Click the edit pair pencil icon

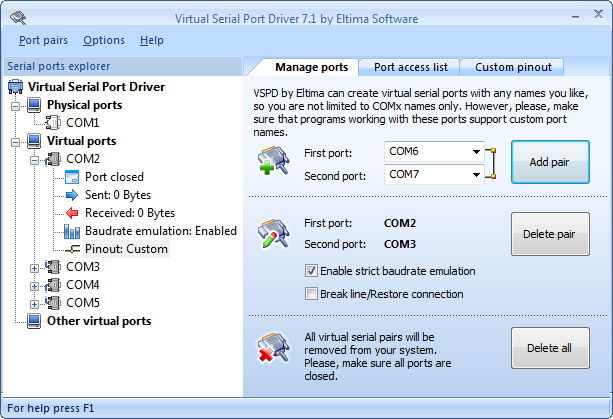tap(273, 233)
